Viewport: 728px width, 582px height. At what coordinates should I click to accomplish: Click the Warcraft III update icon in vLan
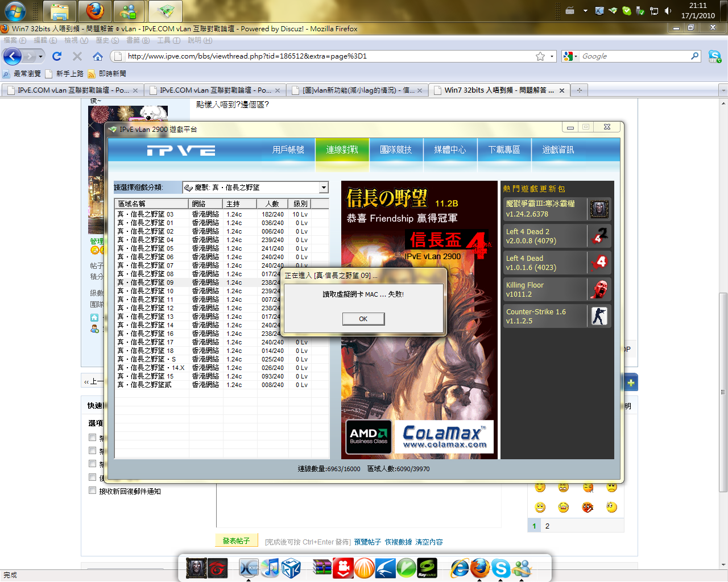click(x=599, y=209)
